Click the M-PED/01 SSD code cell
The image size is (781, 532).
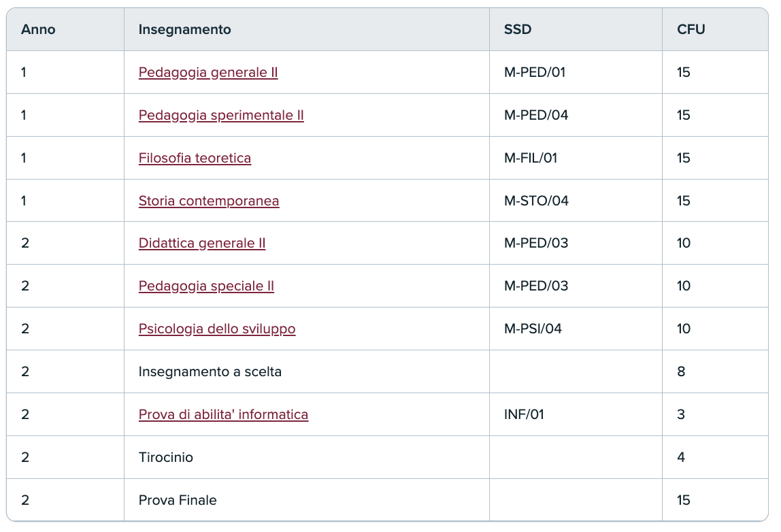pyautogui.click(x=535, y=72)
